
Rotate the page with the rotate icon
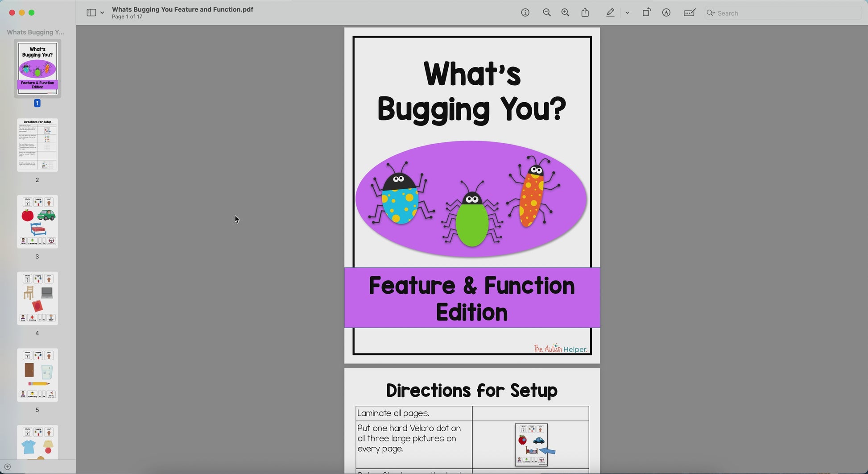point(646,13)
